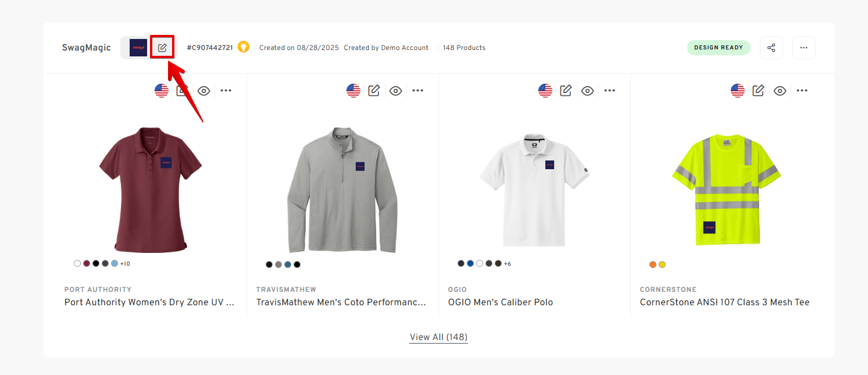Open three-dot menu on Port Authority card
This screenshot has height=375, width=868.
[226, 91]
